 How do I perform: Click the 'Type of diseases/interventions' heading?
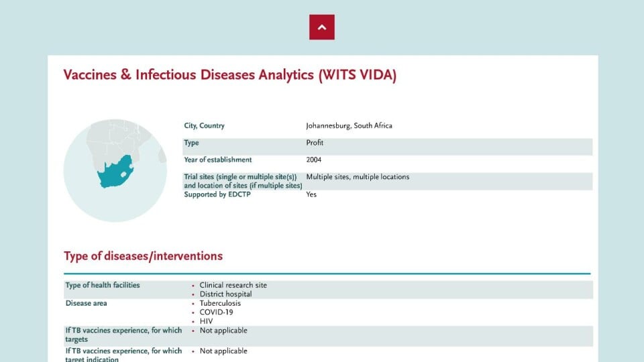coord(144,256)
